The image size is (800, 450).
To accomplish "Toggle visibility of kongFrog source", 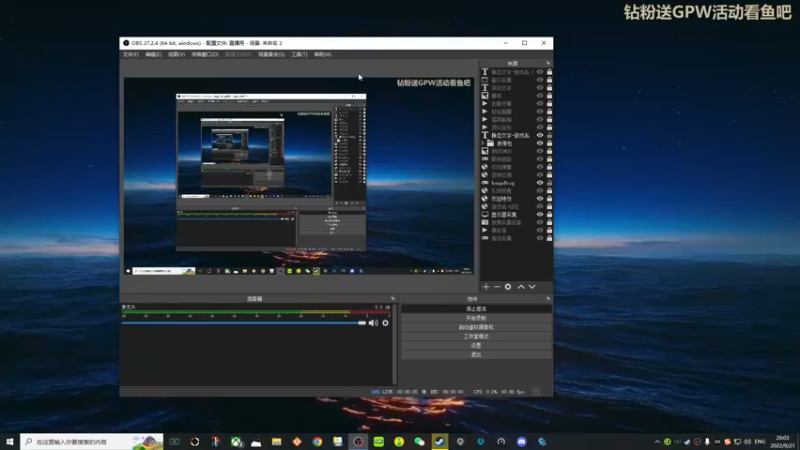I will pyautogui.click(x=540, y=183).
